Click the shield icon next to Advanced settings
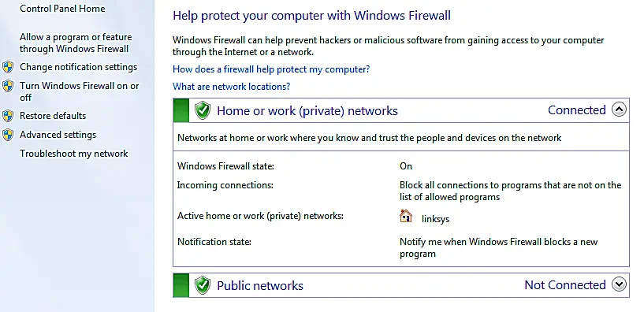 coord(8,135)
